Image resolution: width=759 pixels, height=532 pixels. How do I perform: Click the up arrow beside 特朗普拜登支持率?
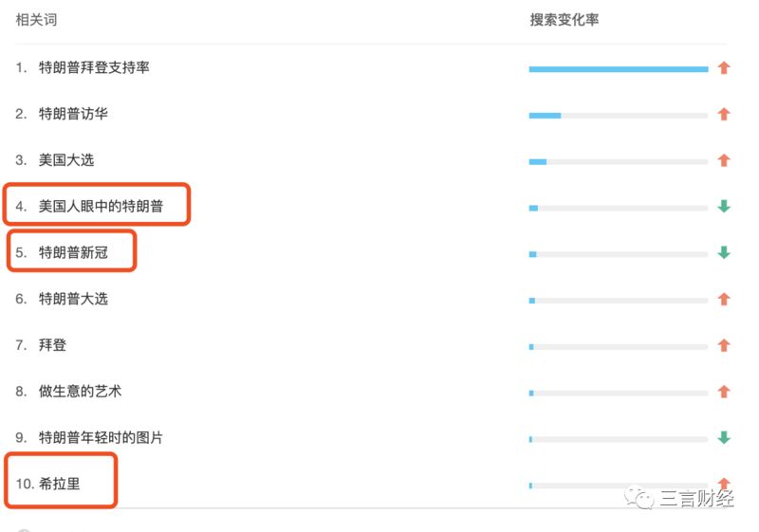(x=724, y=67)
